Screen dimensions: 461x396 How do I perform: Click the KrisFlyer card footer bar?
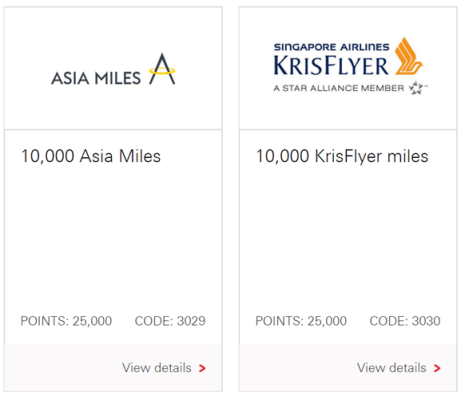point(348,368)
